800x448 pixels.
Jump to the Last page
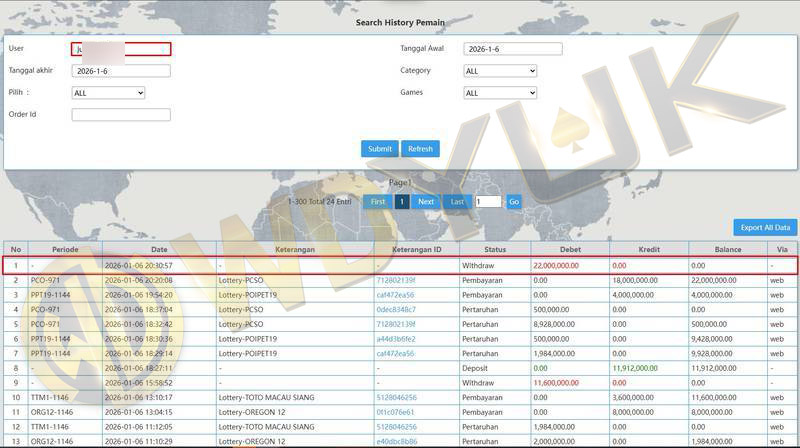point(457,201)
